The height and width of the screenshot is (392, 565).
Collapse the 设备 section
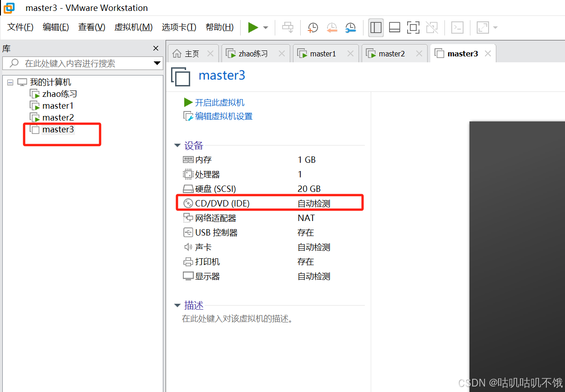(x=177, y=146)
